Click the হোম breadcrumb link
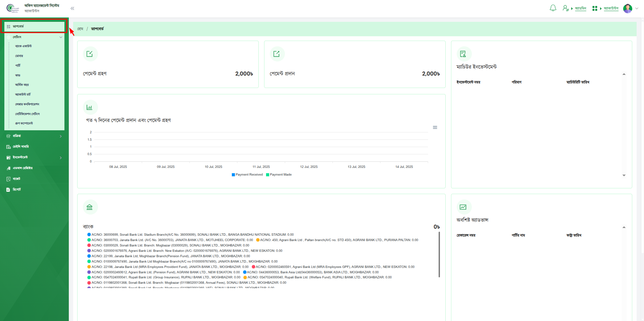The width and height of the screenshot is (644, 321). tap(80, 29)
